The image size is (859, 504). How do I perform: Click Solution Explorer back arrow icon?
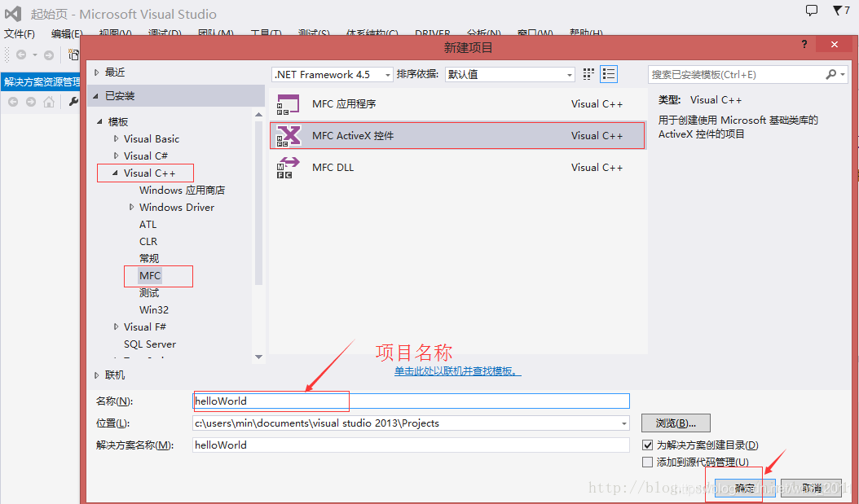pyautogui.click(x=13, y=102)
